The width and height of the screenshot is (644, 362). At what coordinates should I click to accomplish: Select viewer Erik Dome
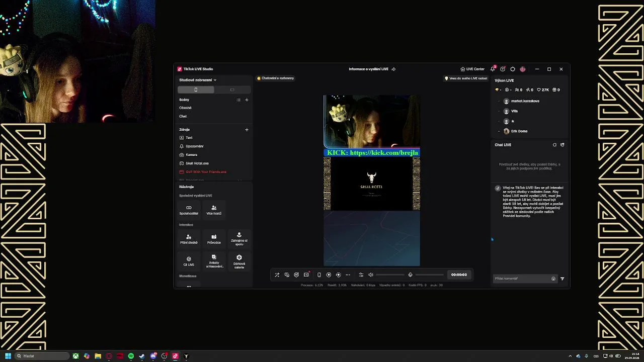516,131
